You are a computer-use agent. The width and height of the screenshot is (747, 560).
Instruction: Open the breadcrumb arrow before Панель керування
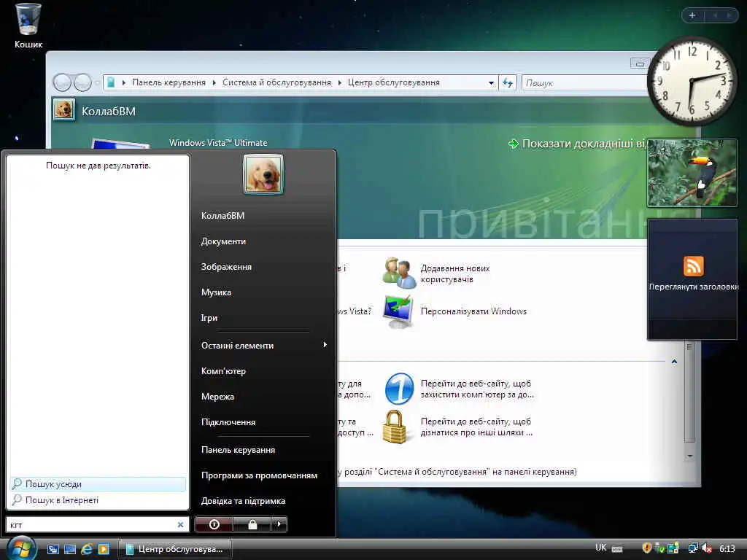(x=124, y=83)
